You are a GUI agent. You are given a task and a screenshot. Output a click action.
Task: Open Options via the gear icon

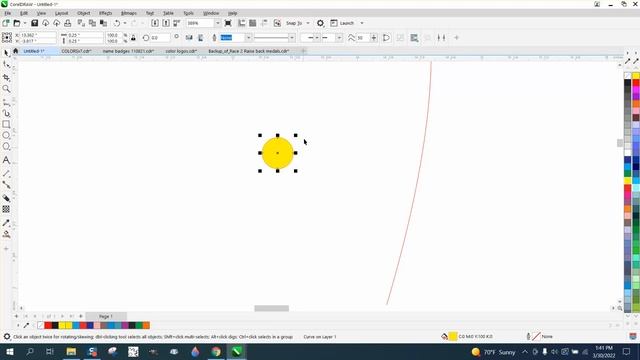tap(320, 23)
